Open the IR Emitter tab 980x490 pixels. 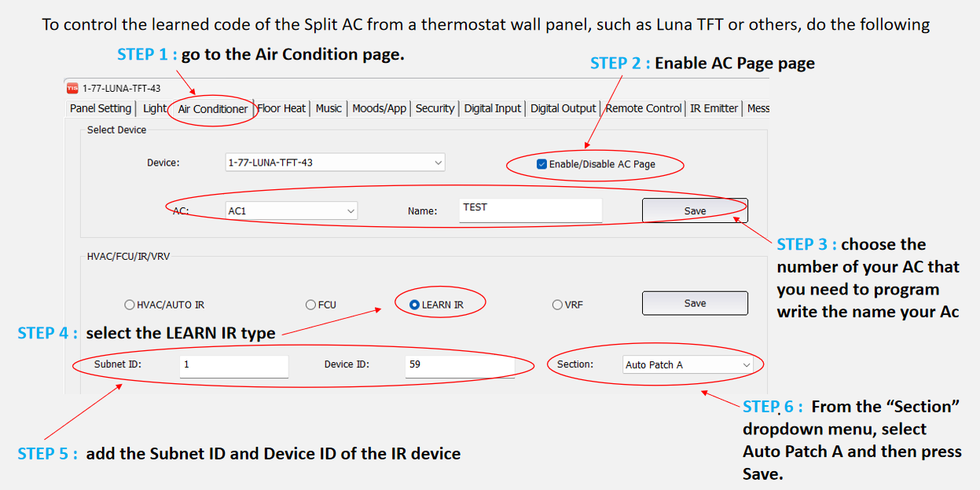pyautogui.click(x=714, y=108)
